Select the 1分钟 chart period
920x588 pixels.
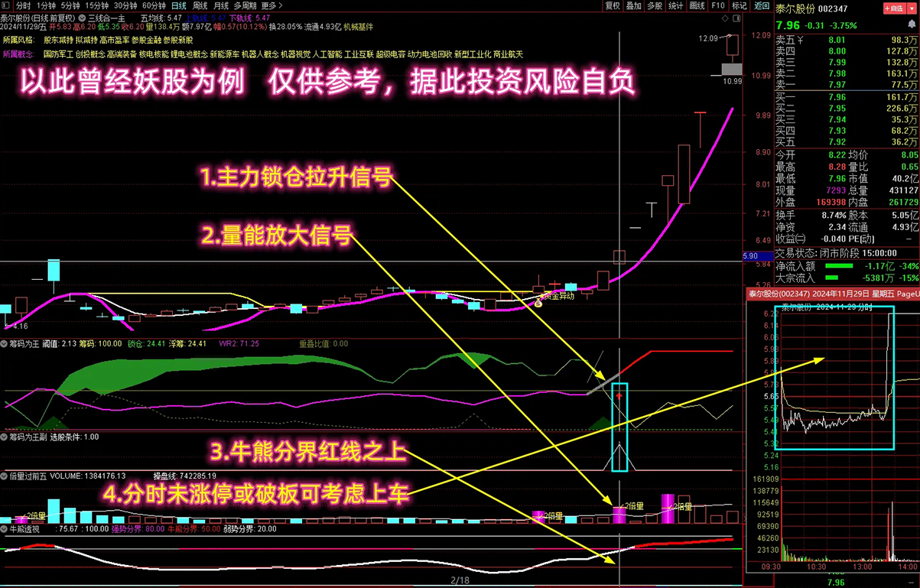click(46, 5)
